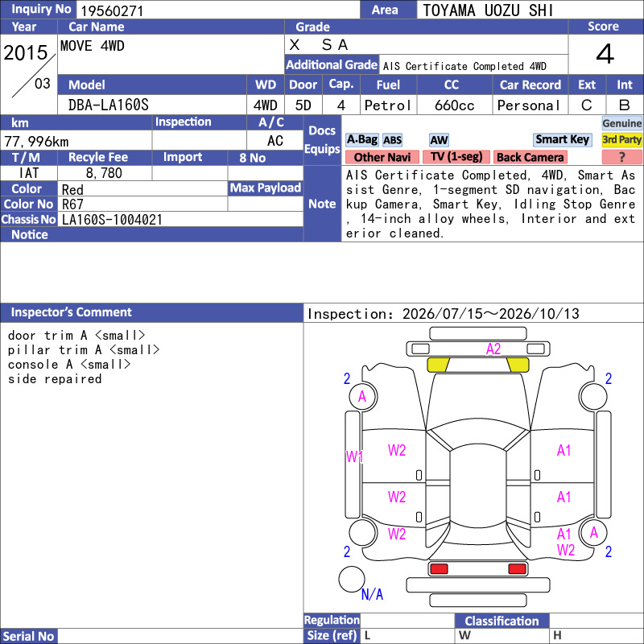This screenshot has width=644, height=644.
Task: Click the Smart Key equipment badge
Action: click(x=562, y=139)
